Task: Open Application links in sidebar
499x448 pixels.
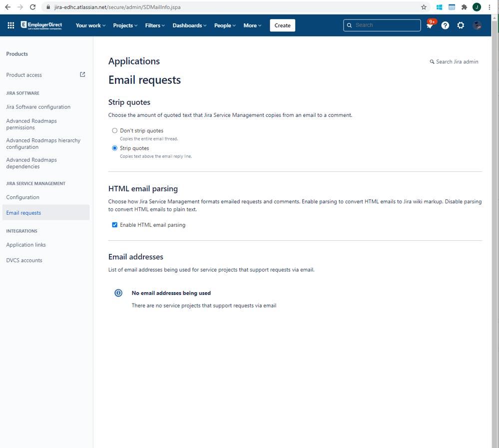Action: (26, 245)
